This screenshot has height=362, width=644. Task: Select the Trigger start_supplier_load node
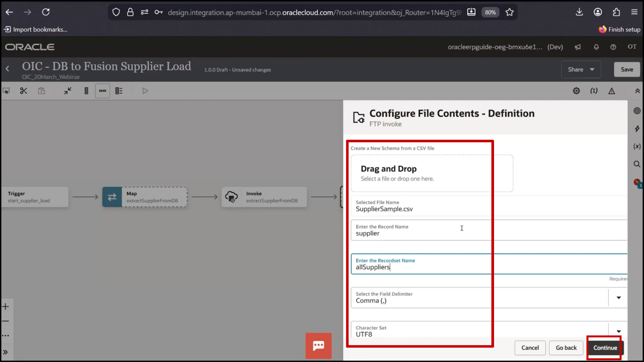click(35, 197)
